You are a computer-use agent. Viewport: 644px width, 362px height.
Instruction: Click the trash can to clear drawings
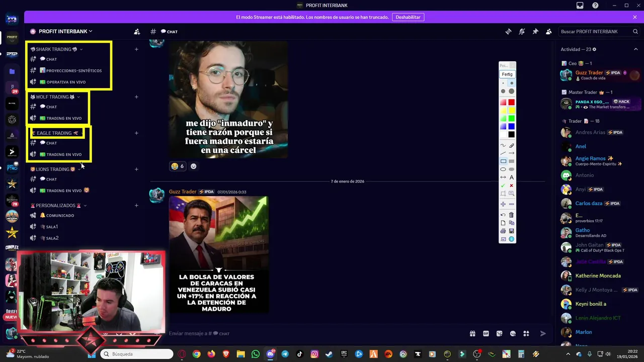[x=512, y=215]
